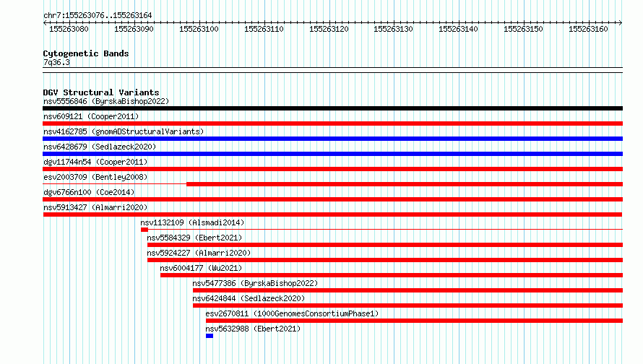Screen dimensions: 643x364
Task: Click ruler position 155263120
Action: point(329,29)
